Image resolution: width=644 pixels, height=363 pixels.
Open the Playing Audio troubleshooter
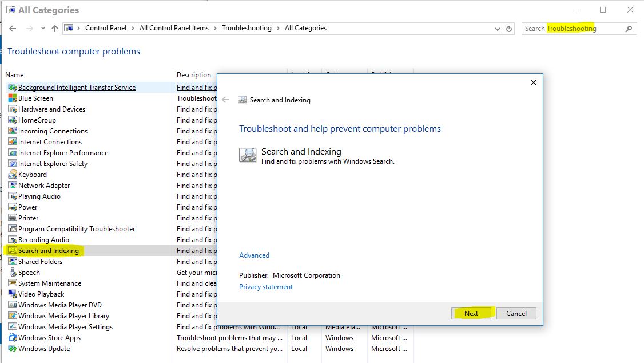click(x=38, y=196)
